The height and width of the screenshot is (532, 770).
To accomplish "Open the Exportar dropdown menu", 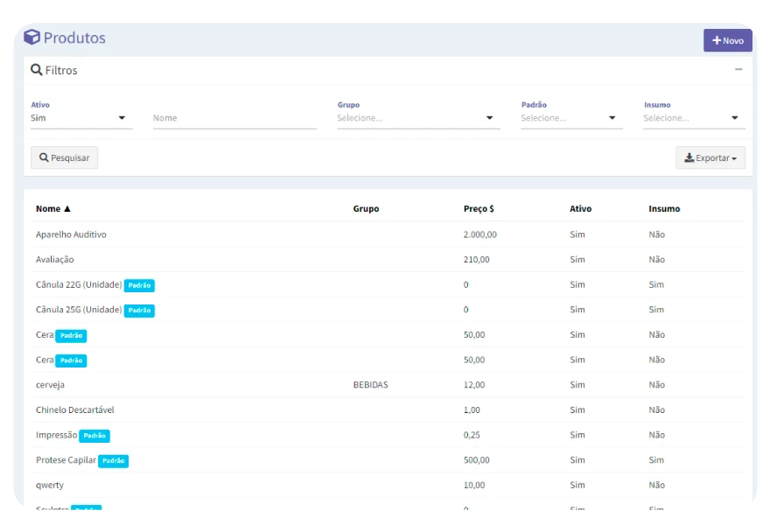I will point(710,158).
